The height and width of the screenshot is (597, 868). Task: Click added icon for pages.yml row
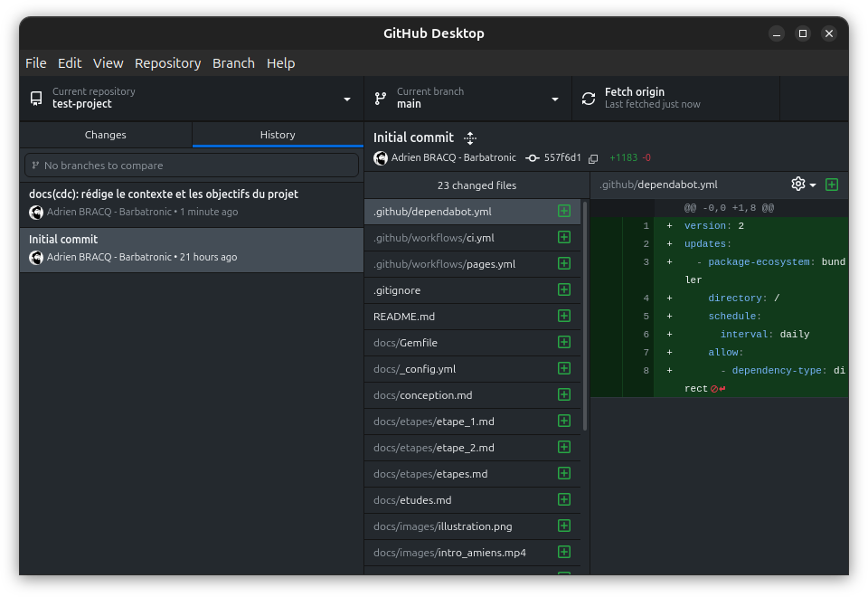pyautogui.click(x=564, y=263)
